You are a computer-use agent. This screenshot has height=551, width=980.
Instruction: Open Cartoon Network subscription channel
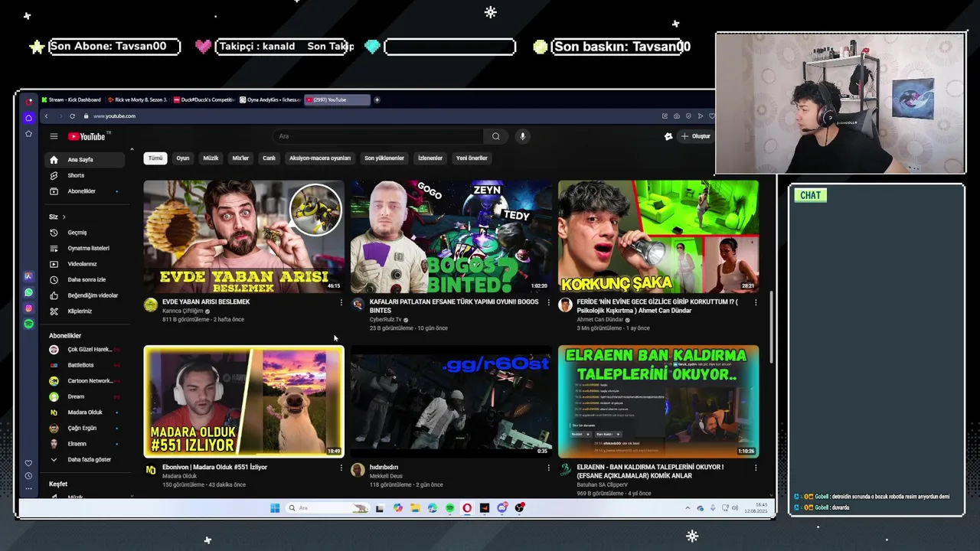click(84, 381)
